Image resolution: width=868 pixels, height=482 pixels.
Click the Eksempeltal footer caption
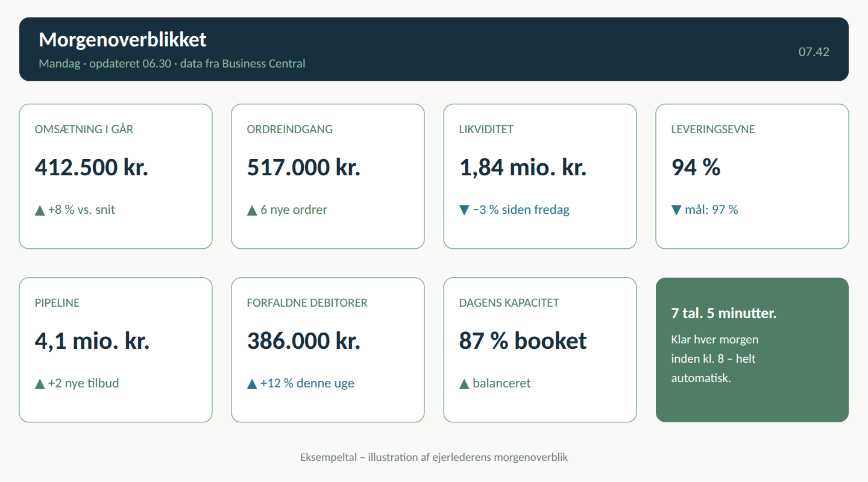tap(434, 457)
